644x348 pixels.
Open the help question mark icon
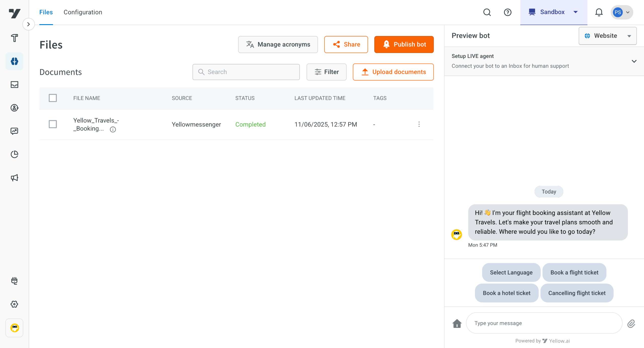[507, 12]
